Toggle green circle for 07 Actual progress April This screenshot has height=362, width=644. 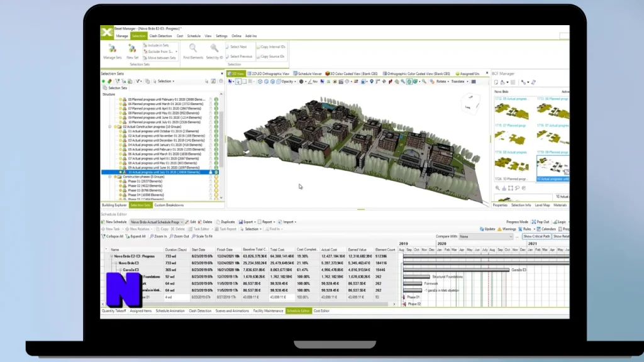pos(216,158)
